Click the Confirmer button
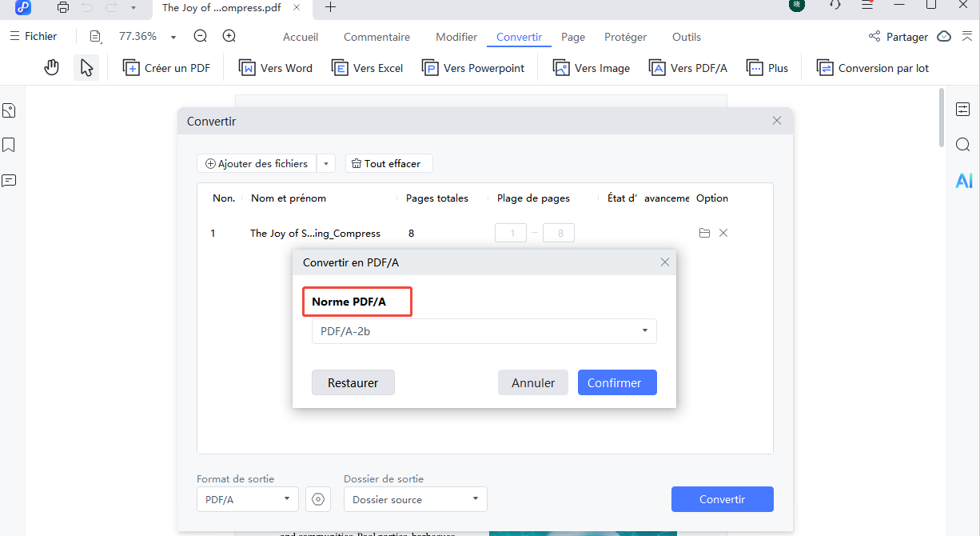 point(617,382)
